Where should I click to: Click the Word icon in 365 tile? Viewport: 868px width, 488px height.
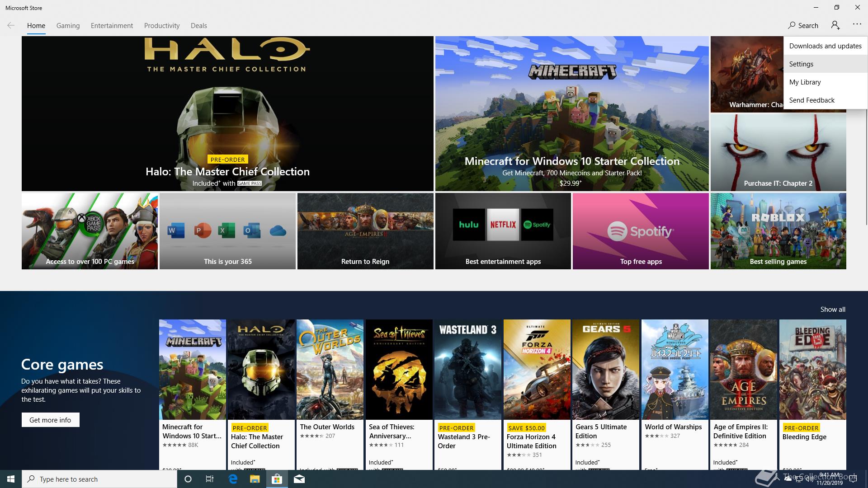coord(176,230)
